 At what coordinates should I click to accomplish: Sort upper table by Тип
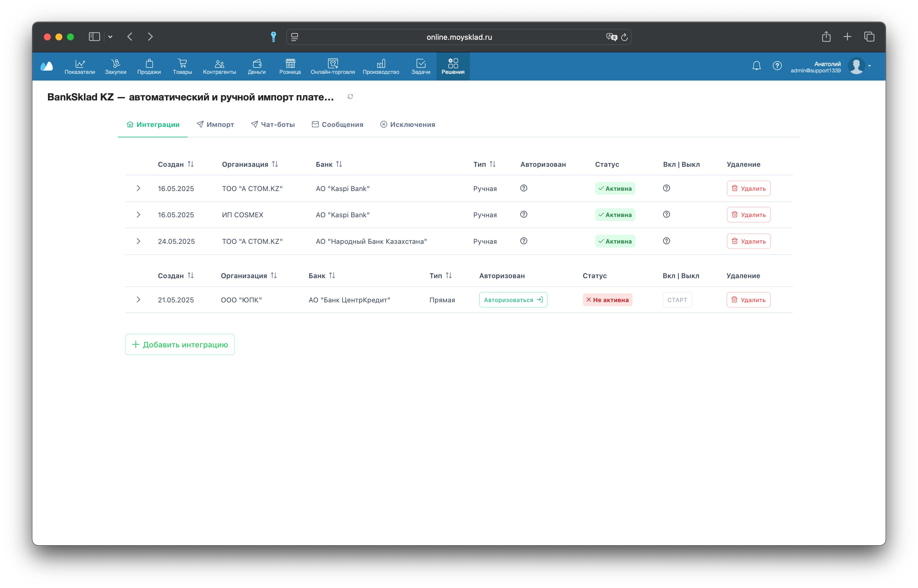[x=493, y=164]
